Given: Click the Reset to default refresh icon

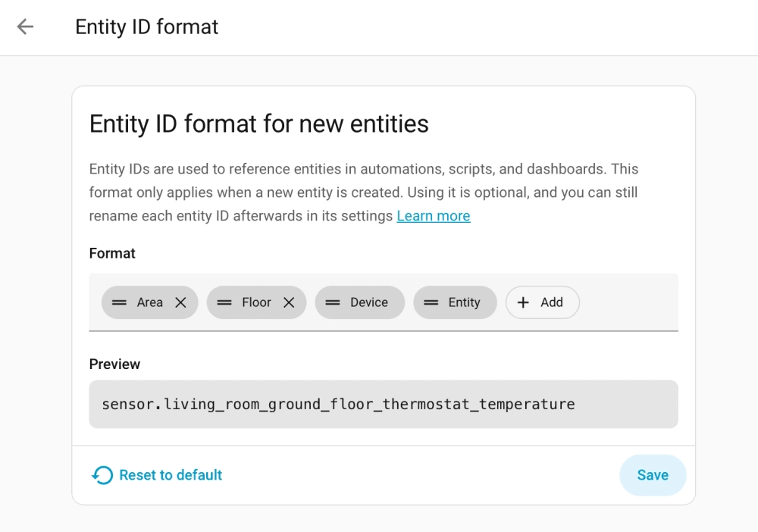Looking at the screenshot, I should coord(102,475).
